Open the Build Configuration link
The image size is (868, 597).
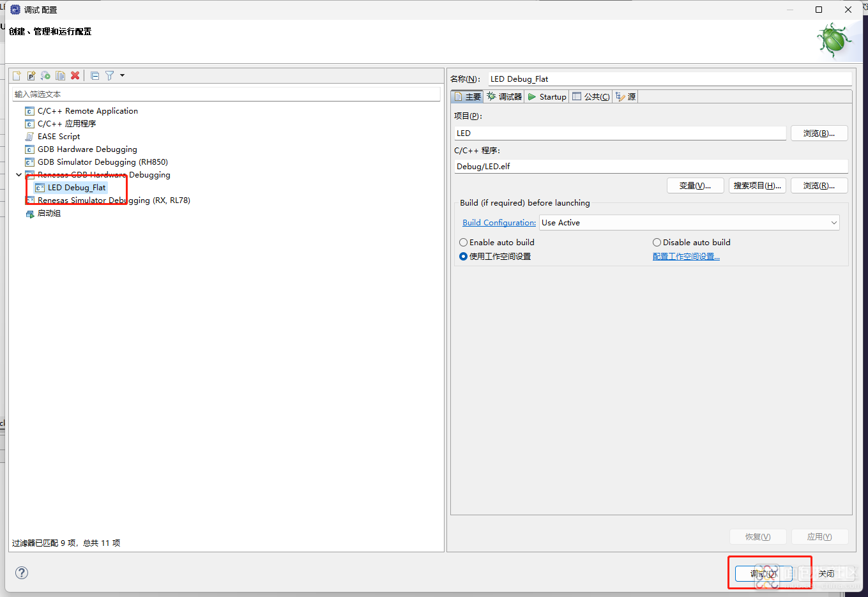[x=499, y=223]
